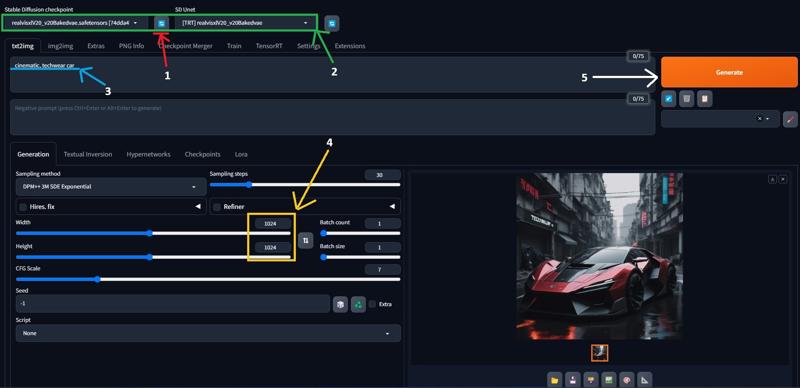This screenshot has width=800, height=388.
Task: Open the TensorRT tab
Action: click(x=269, y=46)
